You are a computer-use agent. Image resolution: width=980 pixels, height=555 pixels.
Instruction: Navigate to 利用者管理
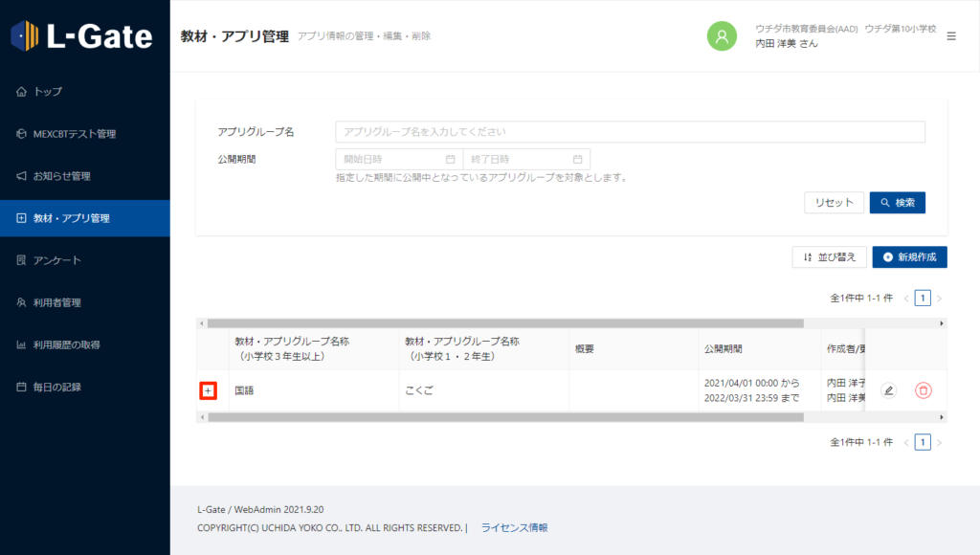(57, 302)
